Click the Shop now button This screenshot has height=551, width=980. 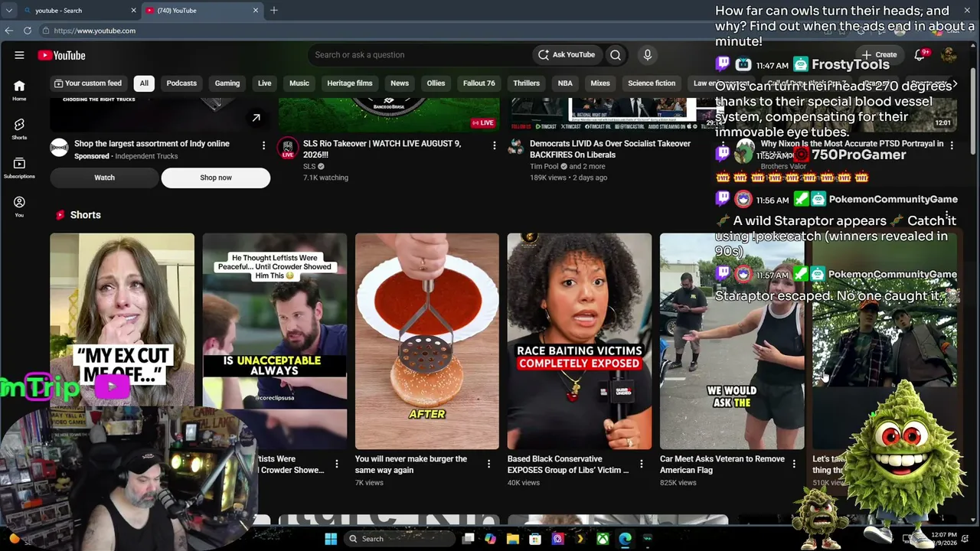(x=216, y=178)
